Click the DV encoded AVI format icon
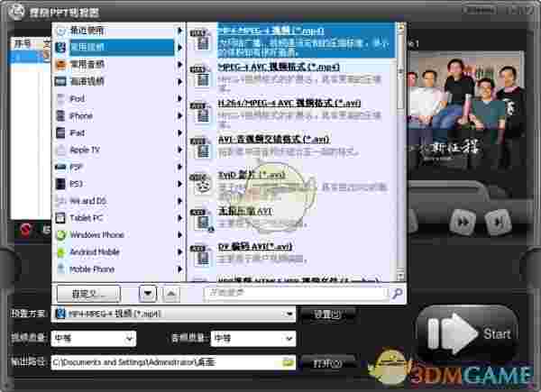The width and height of the screenshot is (541, 392). pyautogui.click(x=201, y=256)
